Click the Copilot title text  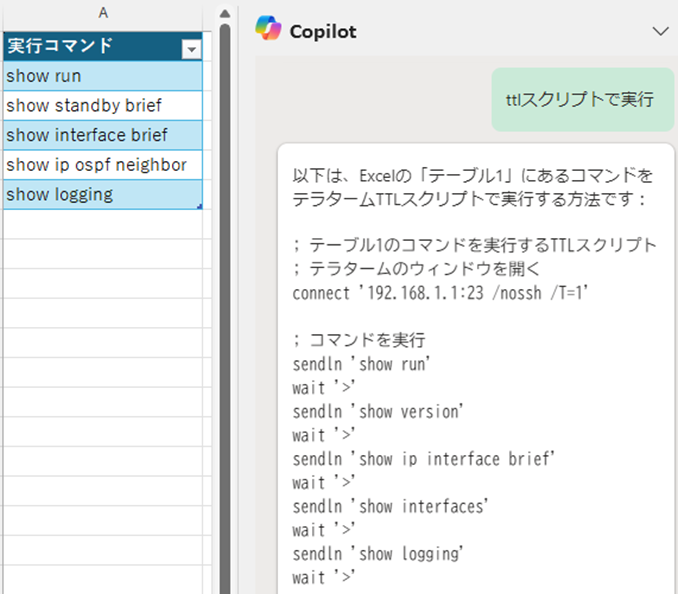(x=323, y=32)
